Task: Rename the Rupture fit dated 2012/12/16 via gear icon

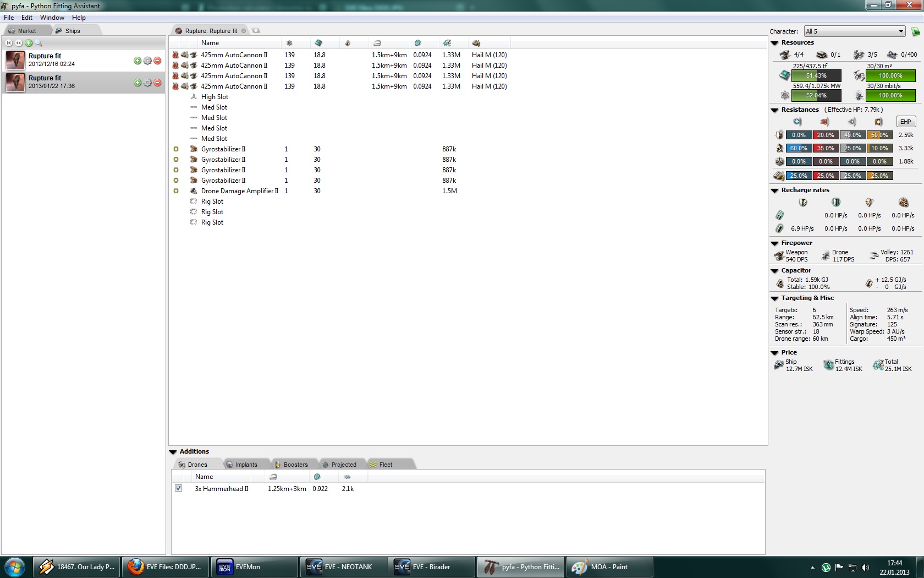Action: pos(147,61)
